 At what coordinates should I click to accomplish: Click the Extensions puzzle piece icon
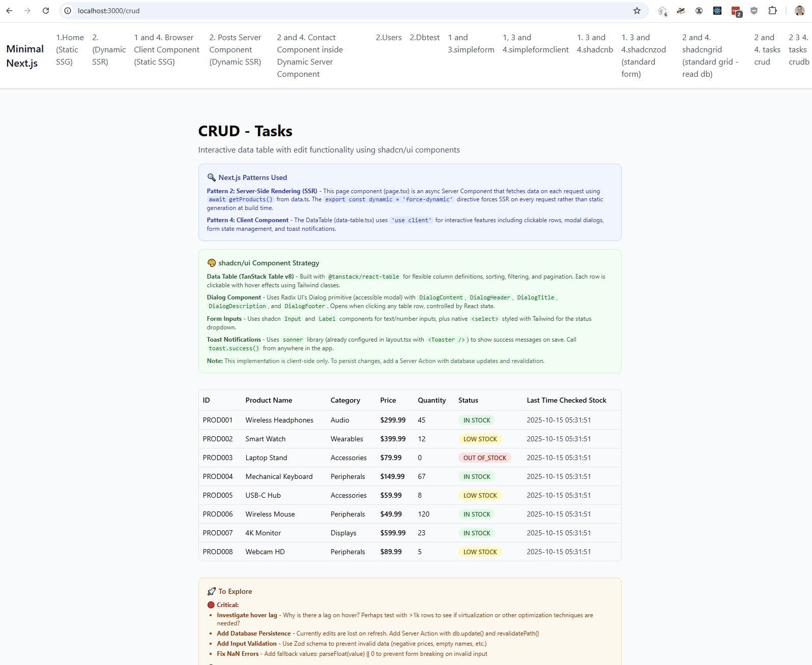click(772, 11)
